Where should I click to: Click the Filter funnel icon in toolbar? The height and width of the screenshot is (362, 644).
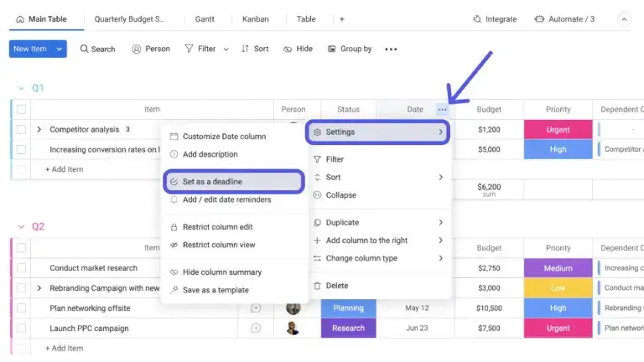(189, 49)
